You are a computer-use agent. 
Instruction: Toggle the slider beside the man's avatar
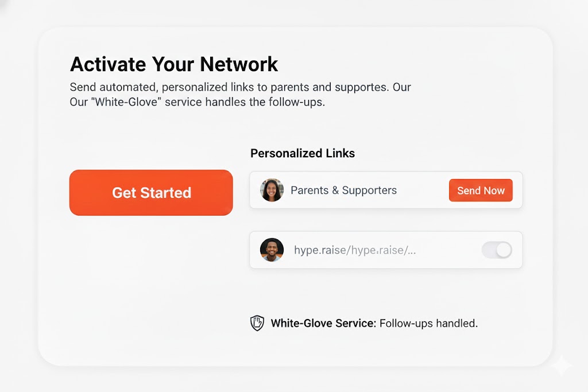click(x=496, y=250)
